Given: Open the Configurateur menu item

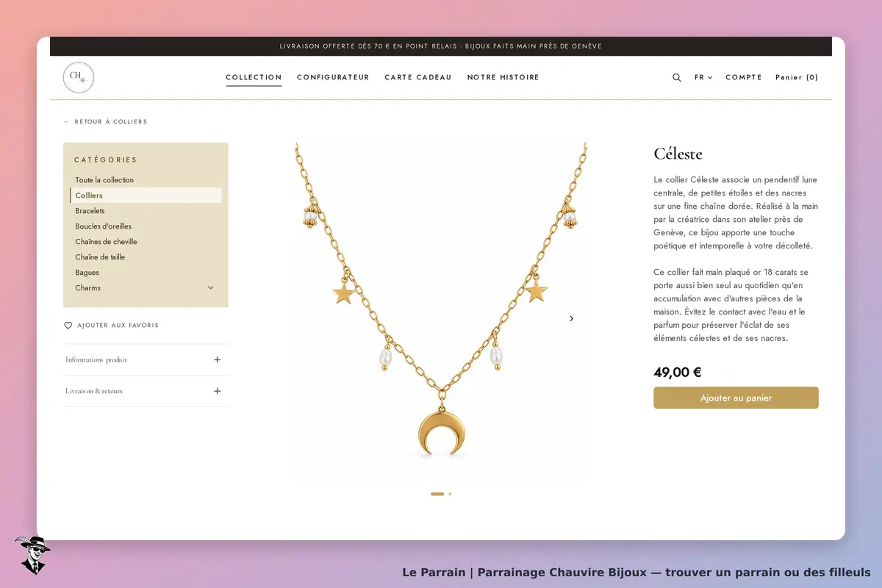Looking at the screenshot, I should click(333, 77).
